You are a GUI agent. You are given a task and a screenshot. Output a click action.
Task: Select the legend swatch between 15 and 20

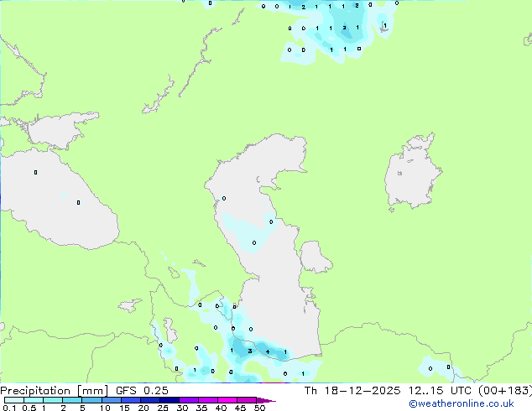click(131, 400)
